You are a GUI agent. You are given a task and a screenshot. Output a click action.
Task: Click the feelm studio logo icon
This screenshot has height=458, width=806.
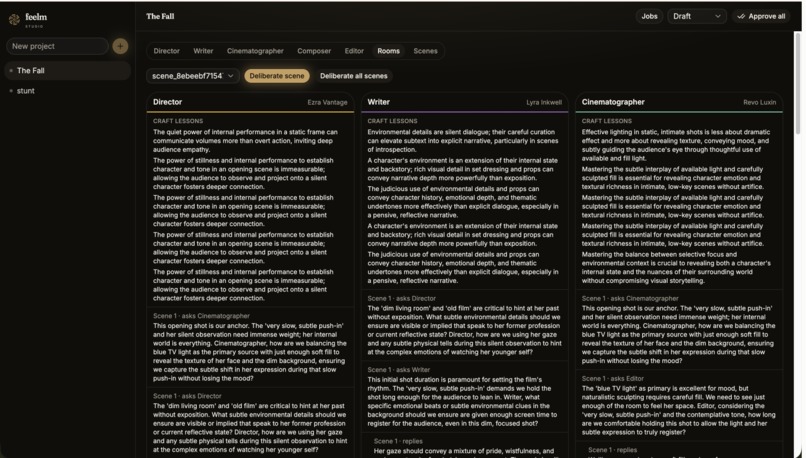coord(14,20)
